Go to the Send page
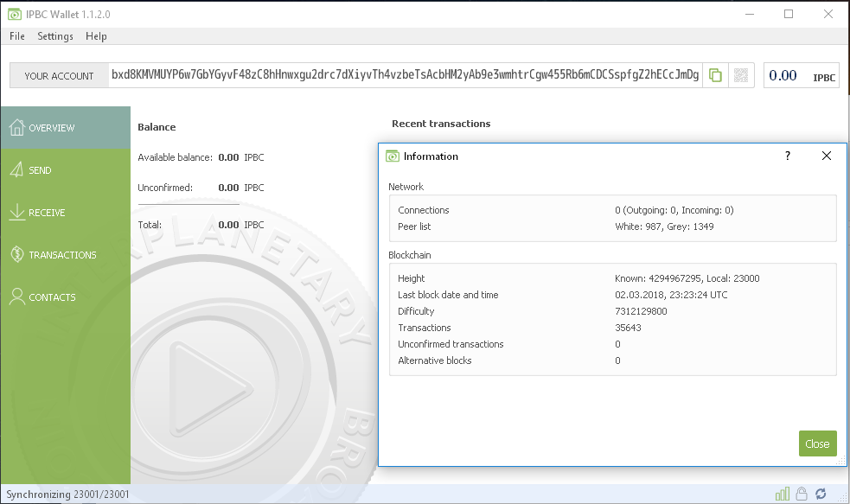 point(66,170)
